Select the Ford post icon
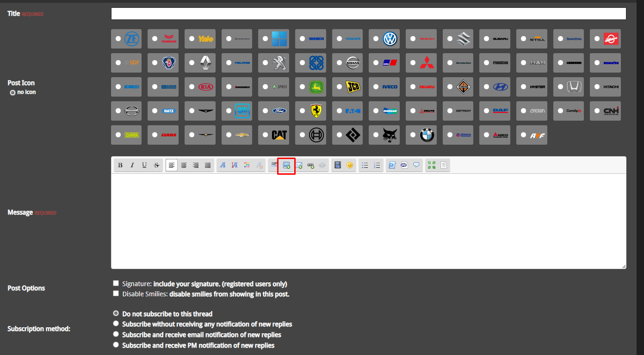Image resolution: width=644 pixels, height=355 pixels. tap(265, 111)
